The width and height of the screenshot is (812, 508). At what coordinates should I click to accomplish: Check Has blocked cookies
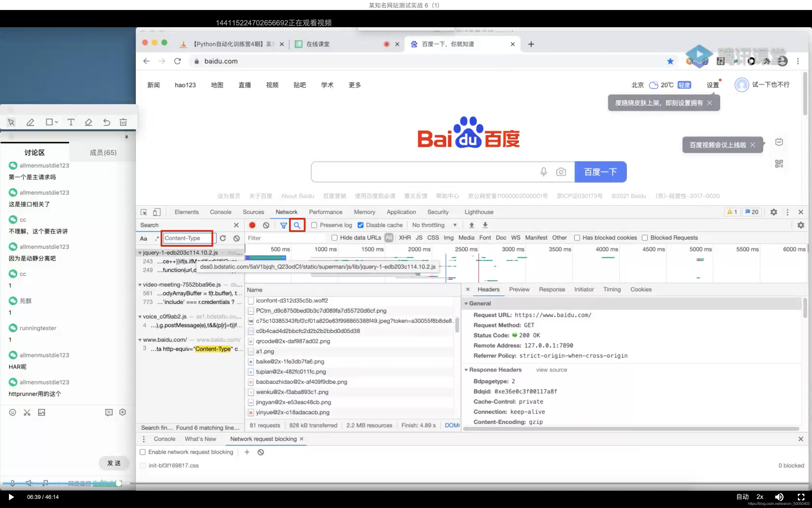(577, 238)
